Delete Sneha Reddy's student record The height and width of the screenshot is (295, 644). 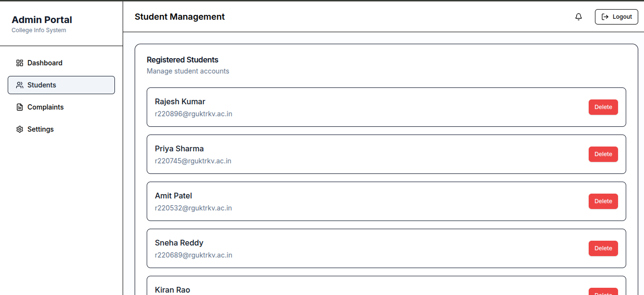coord(603,248)
